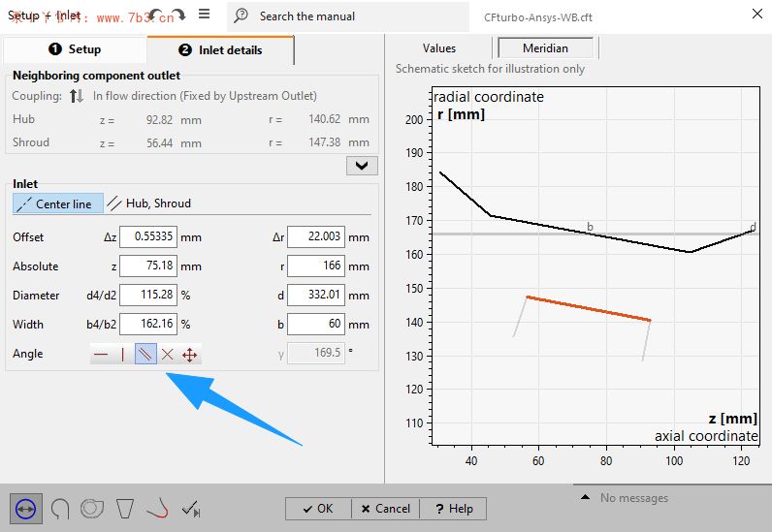Viewport: 772px width, 532px height.
Task: Select the vertical angle option
Action: pyautogui.click(x=123, y=354)
